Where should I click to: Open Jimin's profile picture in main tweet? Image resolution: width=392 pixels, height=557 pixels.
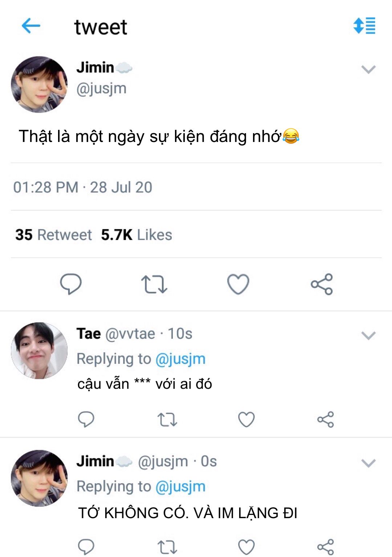click(39, 84)
